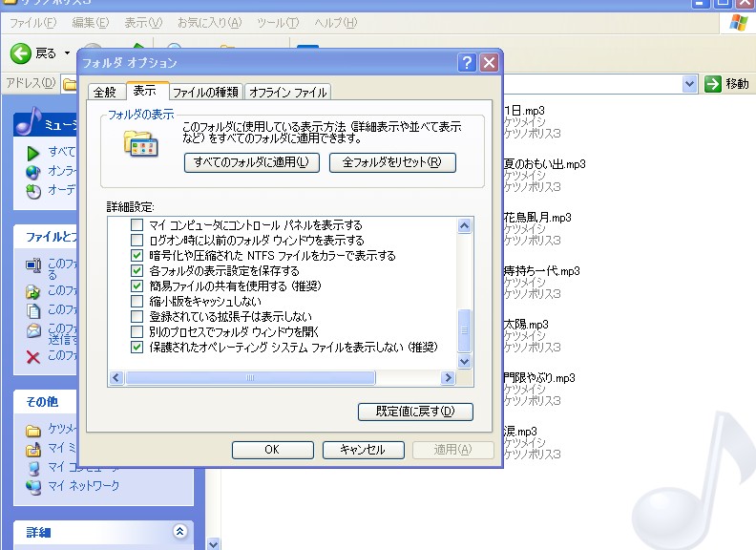
Task: Uncheck 各フォルダの表示設定を保存する option
Action: (136, 271)
